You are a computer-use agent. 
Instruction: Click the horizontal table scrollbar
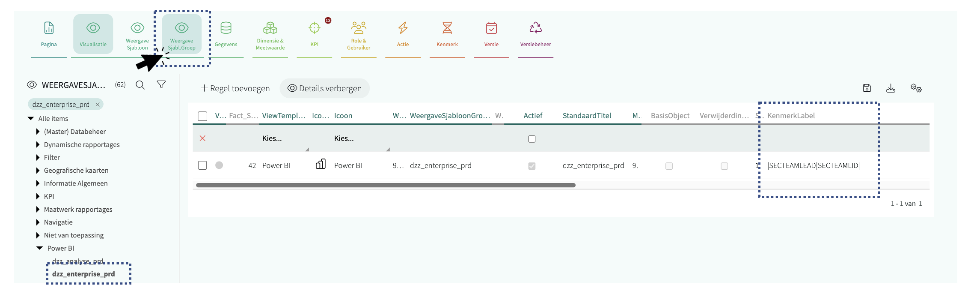pyautogui.click(x=385, y=185)
